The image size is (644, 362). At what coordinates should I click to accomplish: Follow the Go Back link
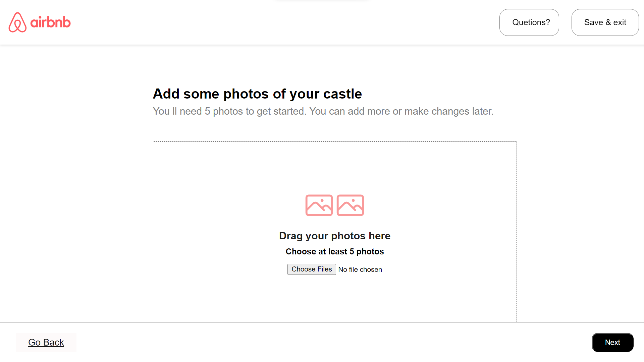coord(46,342)
